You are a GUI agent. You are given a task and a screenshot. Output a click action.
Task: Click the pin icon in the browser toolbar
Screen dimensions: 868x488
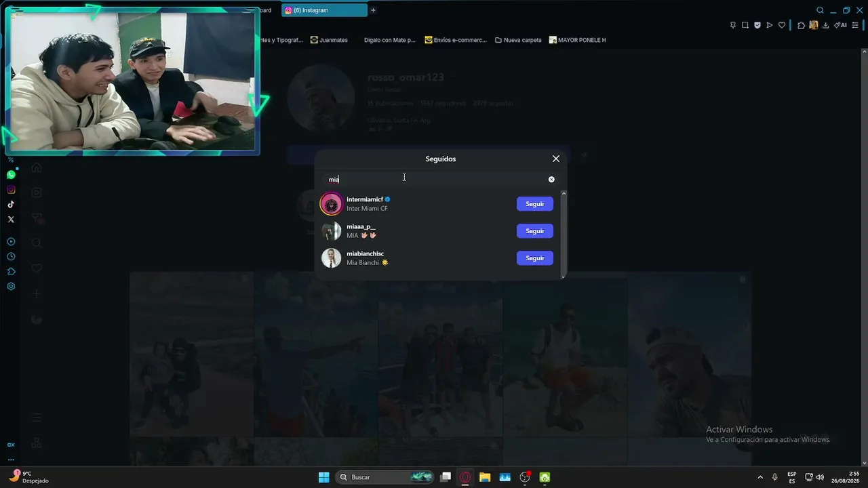click(x=733, y=25)
